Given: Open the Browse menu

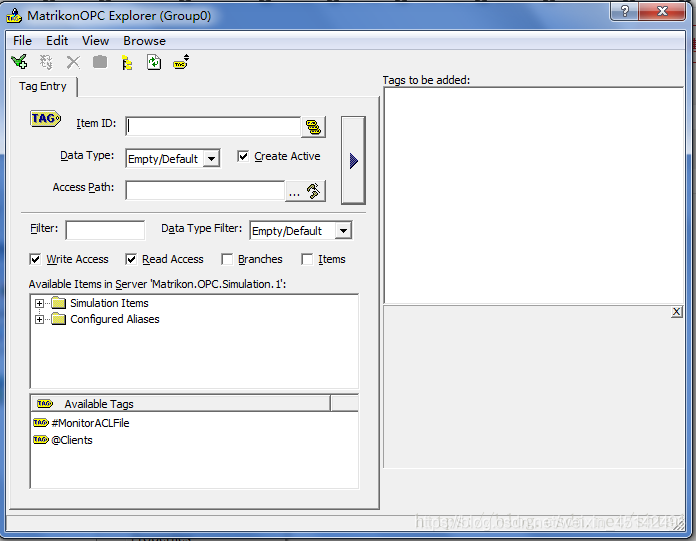Looking at the screenshot, I should (145, 41).
